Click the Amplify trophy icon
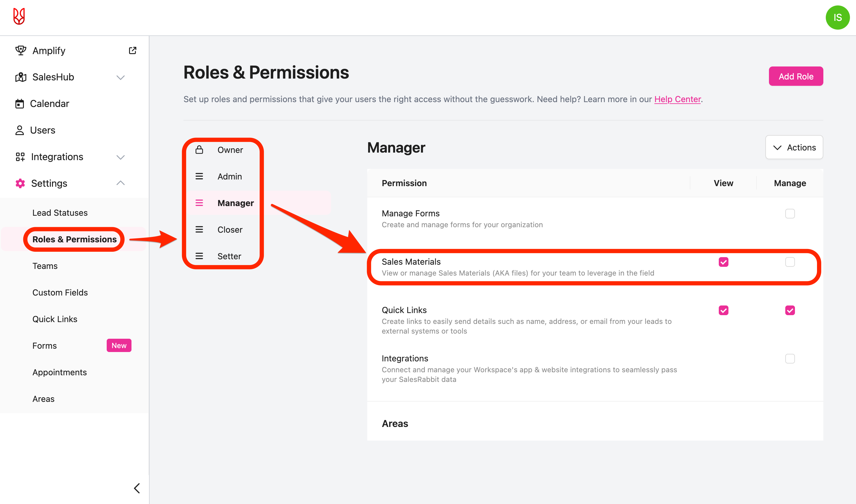Screen dimensions: 856x504 [21, 50]
